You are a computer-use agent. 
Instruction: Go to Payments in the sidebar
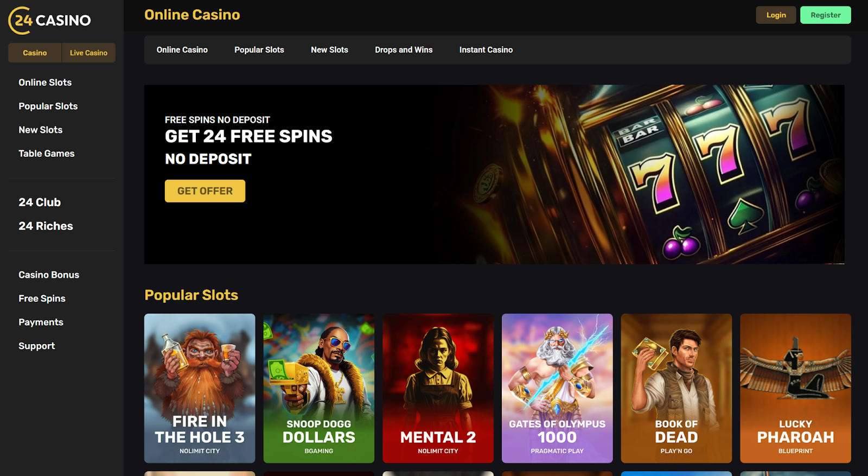(x=41, y=322)
